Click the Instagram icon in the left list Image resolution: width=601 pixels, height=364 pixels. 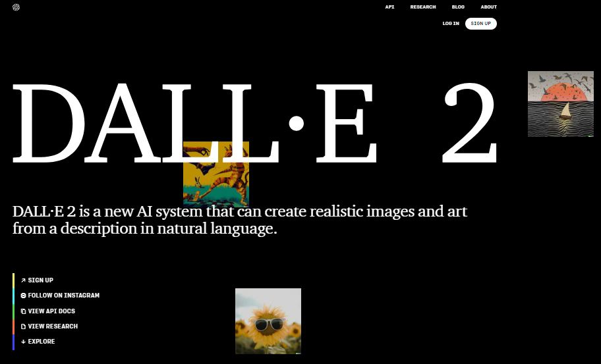(23, 296)
